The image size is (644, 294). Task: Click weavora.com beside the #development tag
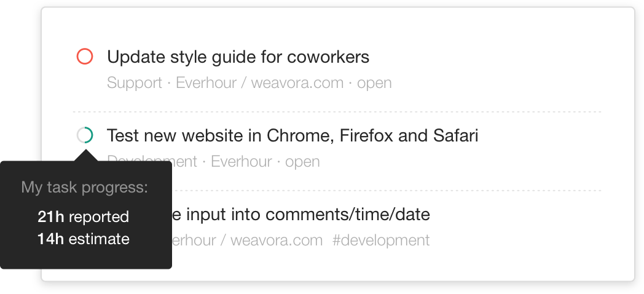tap(277, 240)
